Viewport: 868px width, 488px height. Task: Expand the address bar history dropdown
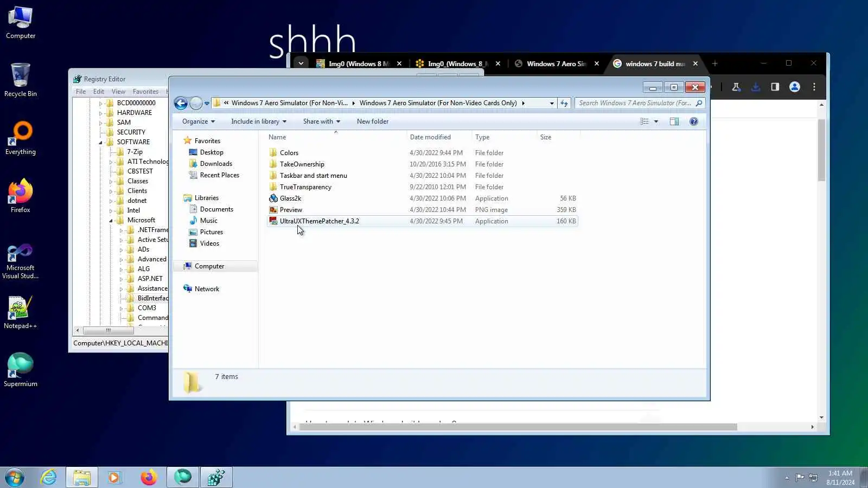click(x=552, y=103)
